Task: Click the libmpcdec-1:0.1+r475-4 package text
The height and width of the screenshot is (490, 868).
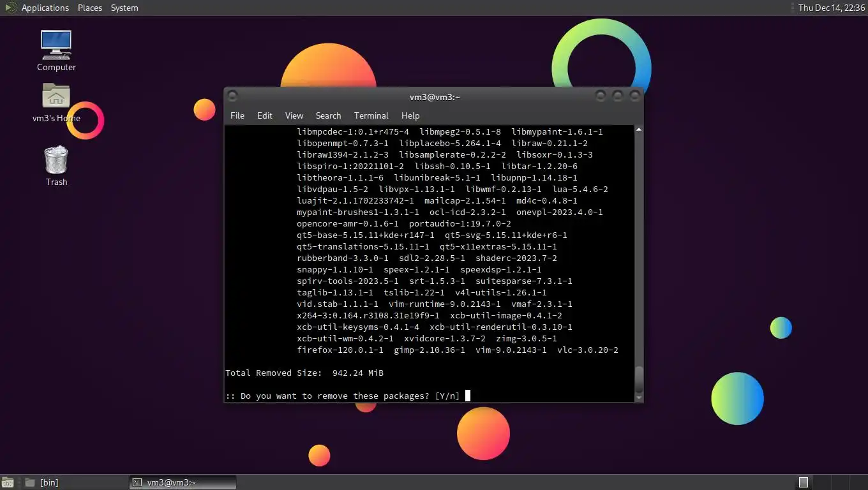Action: coord(353,132)
